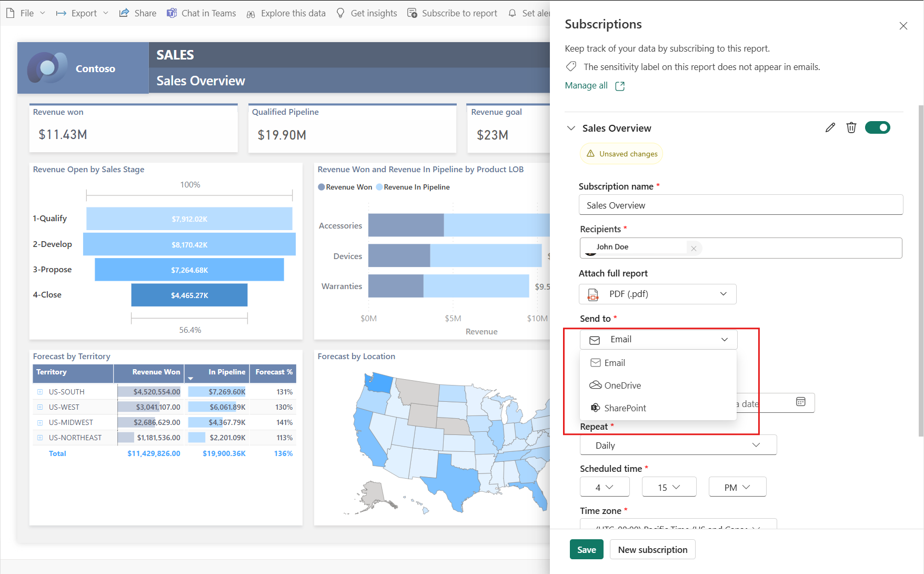Click the Set alert bell icon
This screenshot has height=574, width=924.
click(x=512, y=13)
